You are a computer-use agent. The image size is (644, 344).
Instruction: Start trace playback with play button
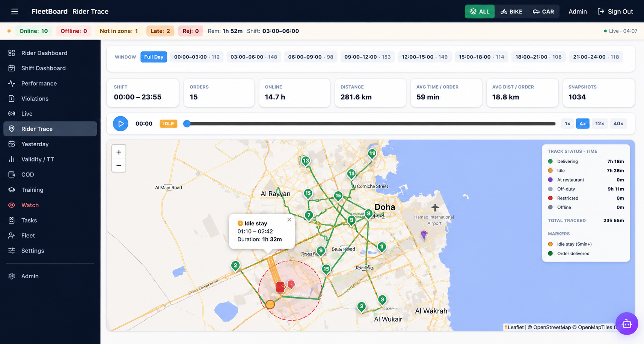[x=121, y=123]
